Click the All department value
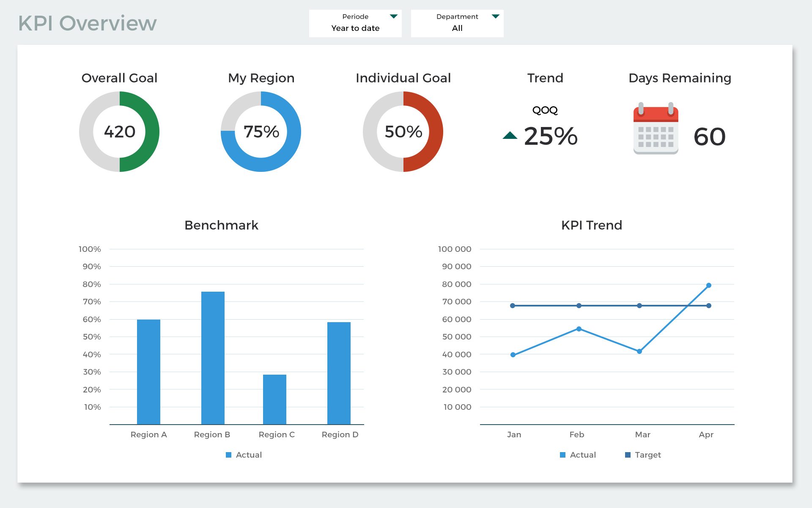This screenshot has height=508, width=812. pyautogui.click(x=457, y=28)
